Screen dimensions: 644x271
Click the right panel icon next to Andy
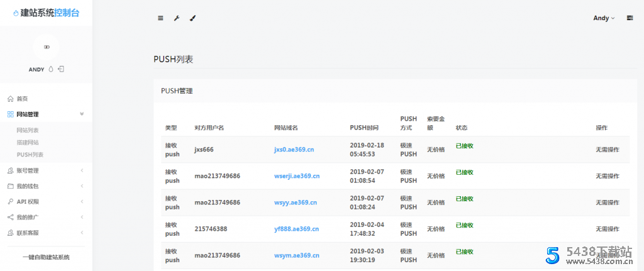click(630, 18)
